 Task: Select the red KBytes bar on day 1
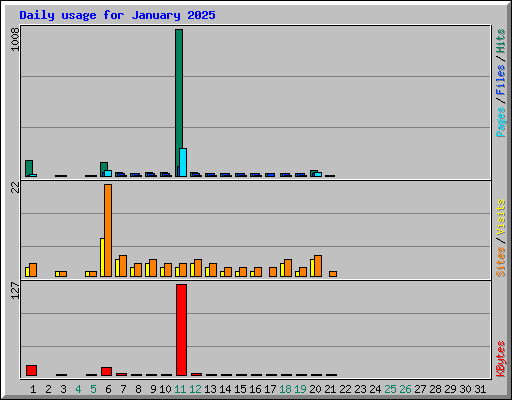click(31, 370)
